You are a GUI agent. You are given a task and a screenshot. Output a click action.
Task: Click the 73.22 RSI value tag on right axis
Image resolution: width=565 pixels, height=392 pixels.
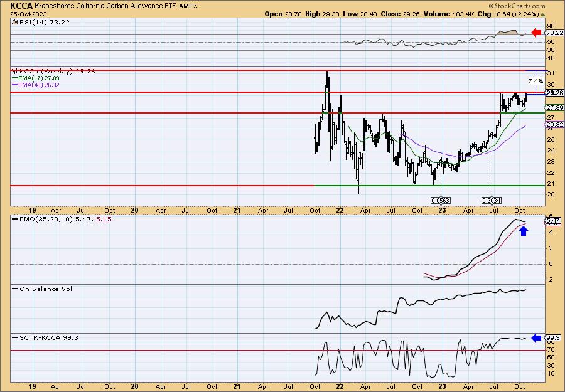(554, 33)
